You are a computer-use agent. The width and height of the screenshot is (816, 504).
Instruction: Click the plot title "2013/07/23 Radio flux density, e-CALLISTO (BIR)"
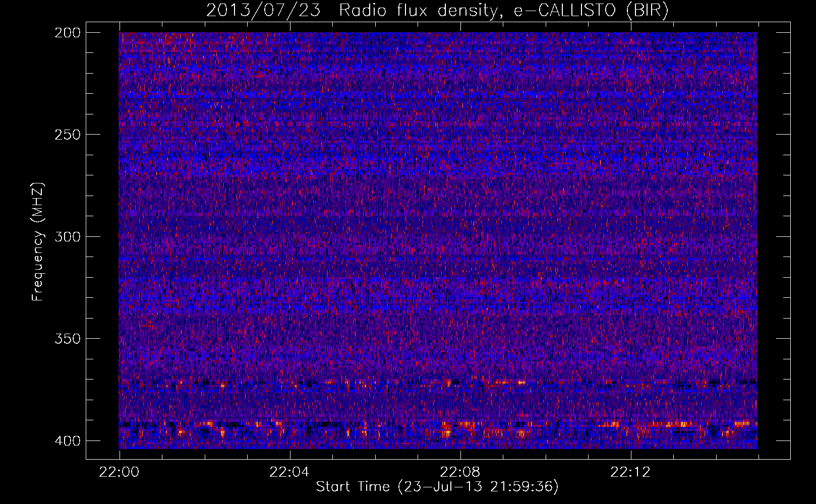(x=437, y=11)
